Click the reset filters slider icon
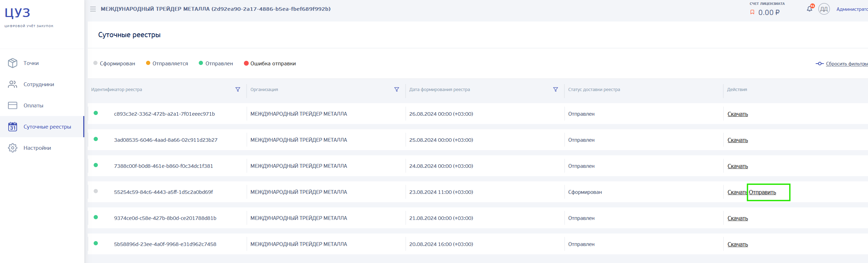868x263 pixels. tap(819, 64)
